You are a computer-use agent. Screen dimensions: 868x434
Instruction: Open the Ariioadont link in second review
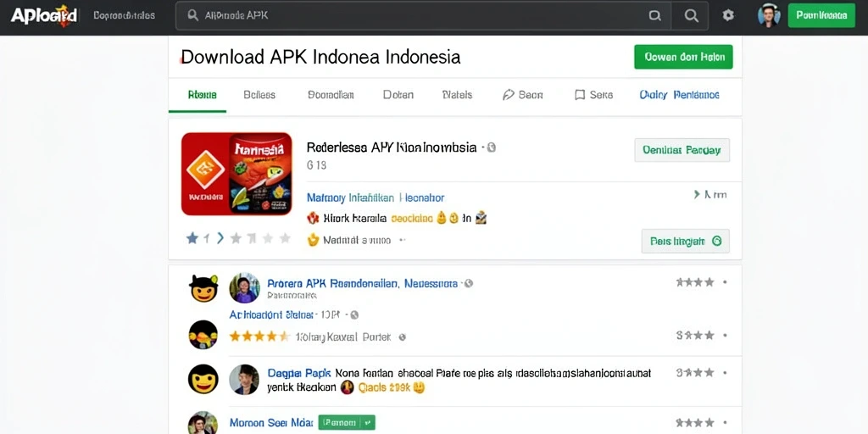pos(271,315)
